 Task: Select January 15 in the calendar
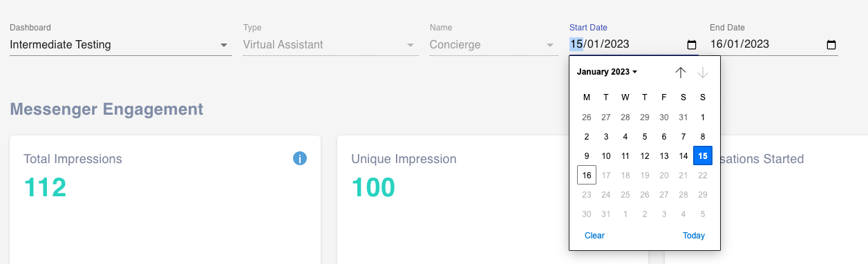point(703,156)
